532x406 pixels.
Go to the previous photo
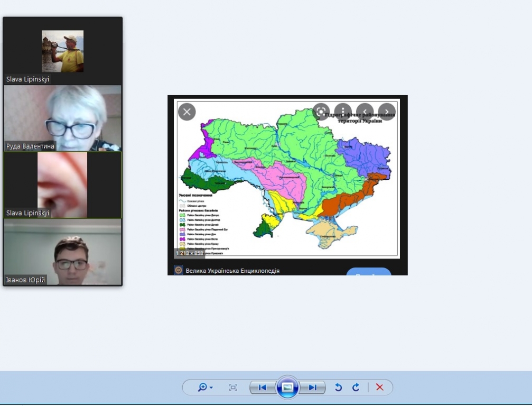click(263, 387)
